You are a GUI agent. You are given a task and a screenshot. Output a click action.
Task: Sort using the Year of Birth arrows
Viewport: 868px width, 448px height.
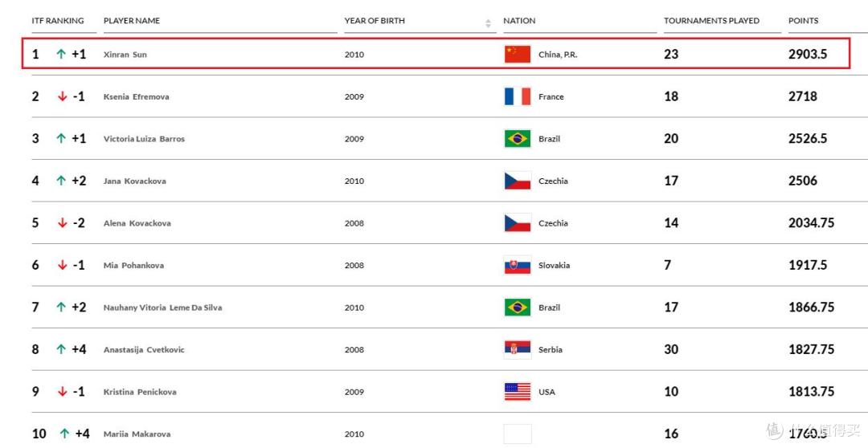click(x=489, y=23)
